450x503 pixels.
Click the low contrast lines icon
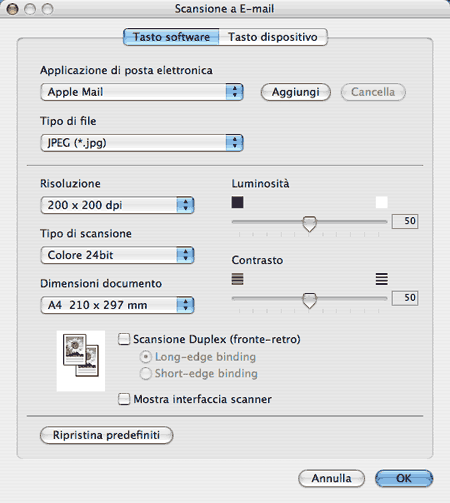pos(237,279)
